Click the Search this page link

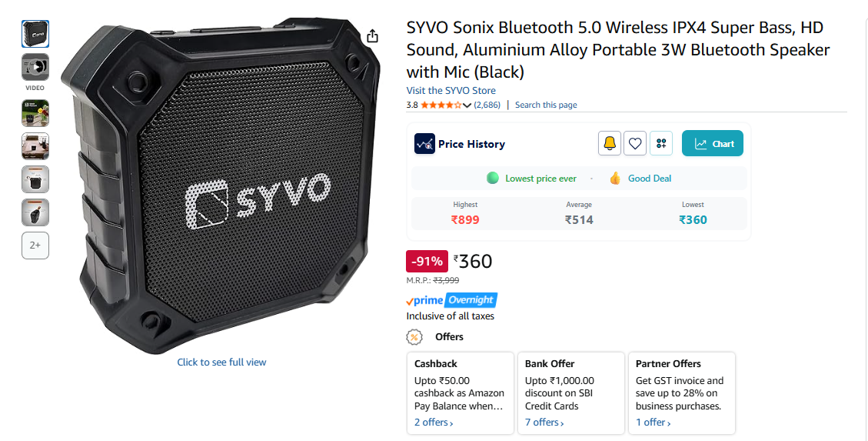[546, 105]
